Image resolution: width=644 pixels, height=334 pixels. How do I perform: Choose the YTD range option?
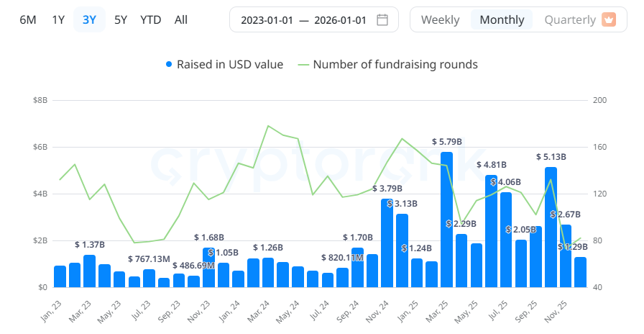click(151, 19)
